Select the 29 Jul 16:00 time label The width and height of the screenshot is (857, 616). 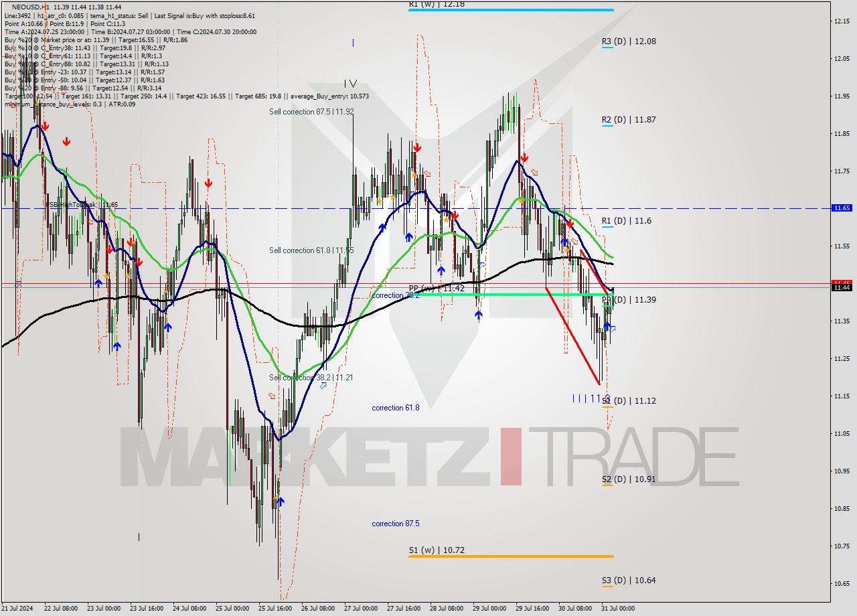click(x=532, y=609)
